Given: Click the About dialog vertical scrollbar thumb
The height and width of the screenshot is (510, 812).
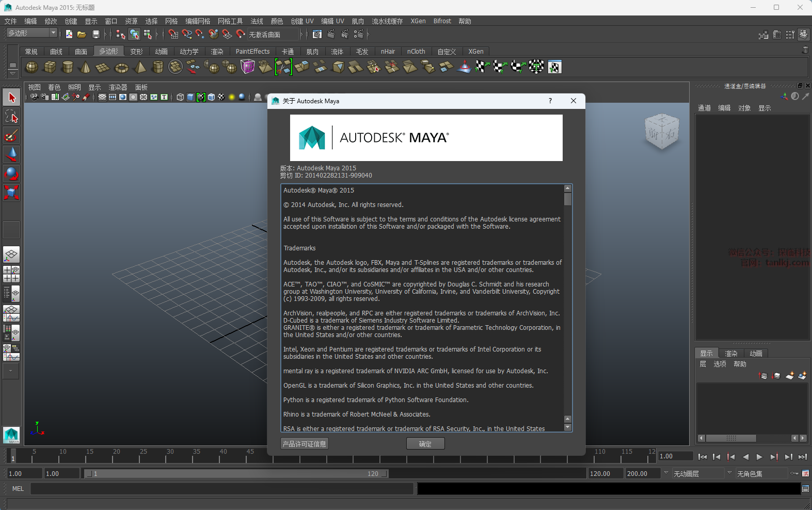Looking at the screenshot, I should point(568,199).
